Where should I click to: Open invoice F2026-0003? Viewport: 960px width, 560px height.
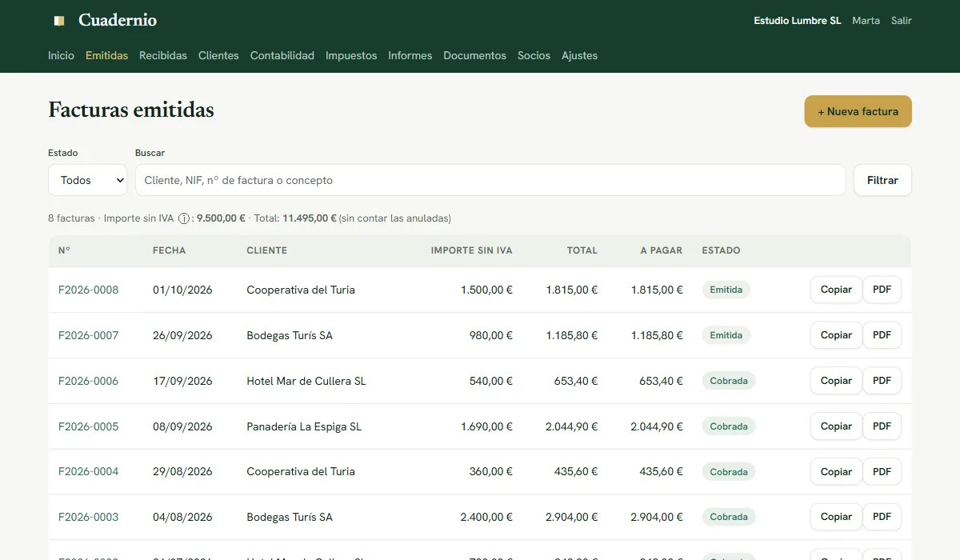[88, 517]
